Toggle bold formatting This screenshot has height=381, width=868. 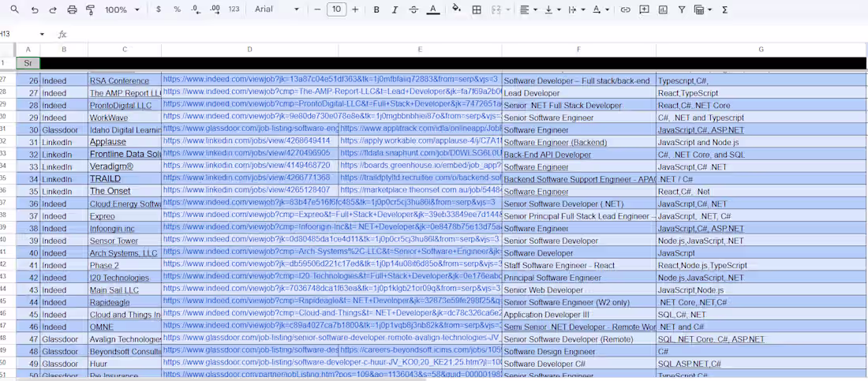click(x=376, y=9)
